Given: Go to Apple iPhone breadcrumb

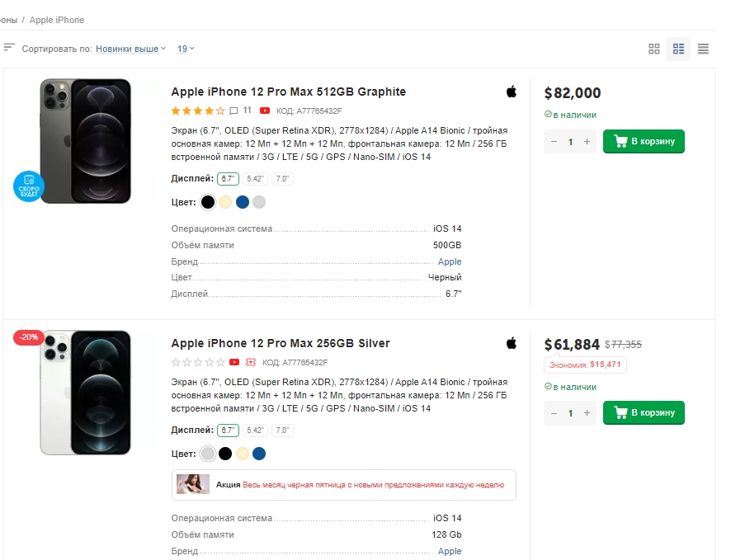Looking at the screenshot, I should click(57, 20).
